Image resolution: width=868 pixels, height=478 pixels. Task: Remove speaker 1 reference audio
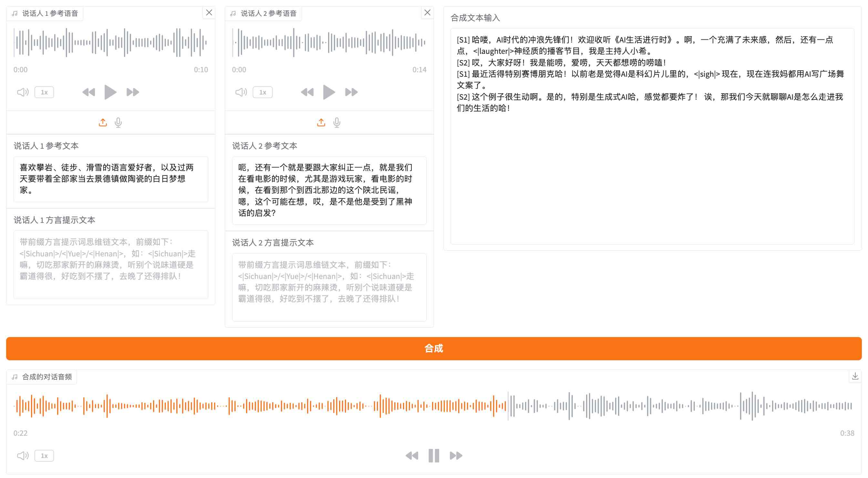tap(209, 13)
